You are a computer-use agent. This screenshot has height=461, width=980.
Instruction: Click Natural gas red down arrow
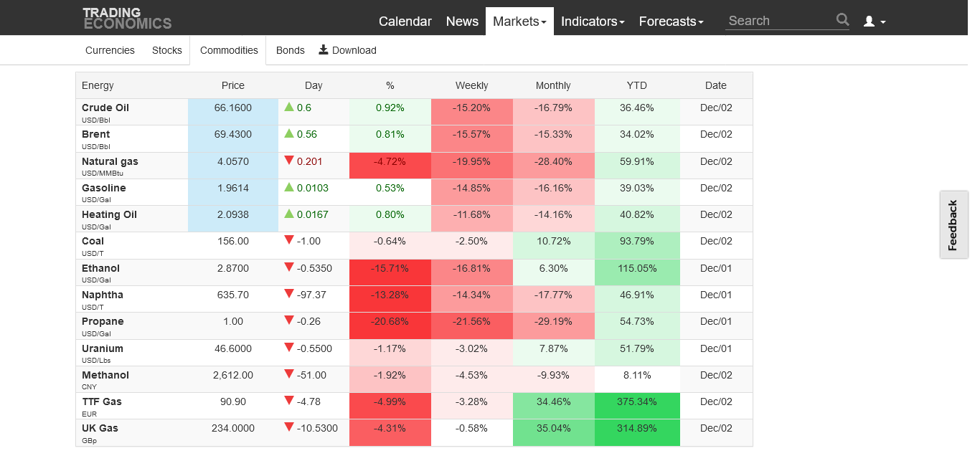click(289, 161)
